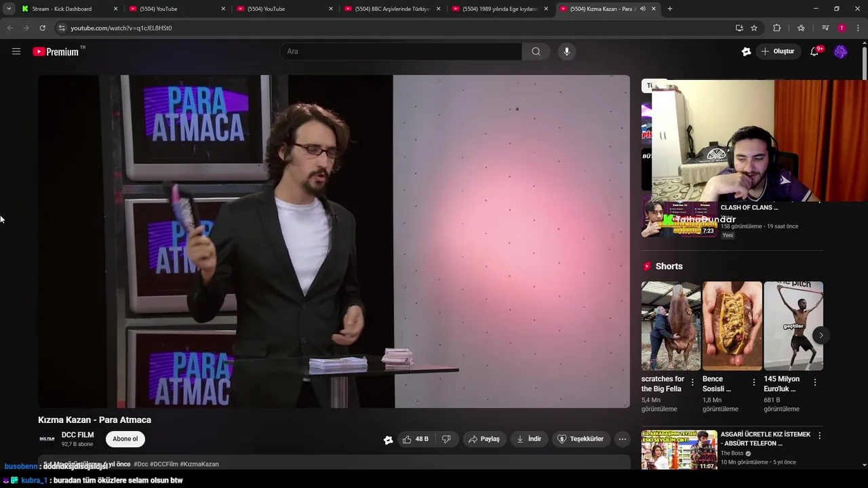Click the sparkle icon beside the like button
The width and height of the screenshot is (868, 488).
[x=388, y=439]
